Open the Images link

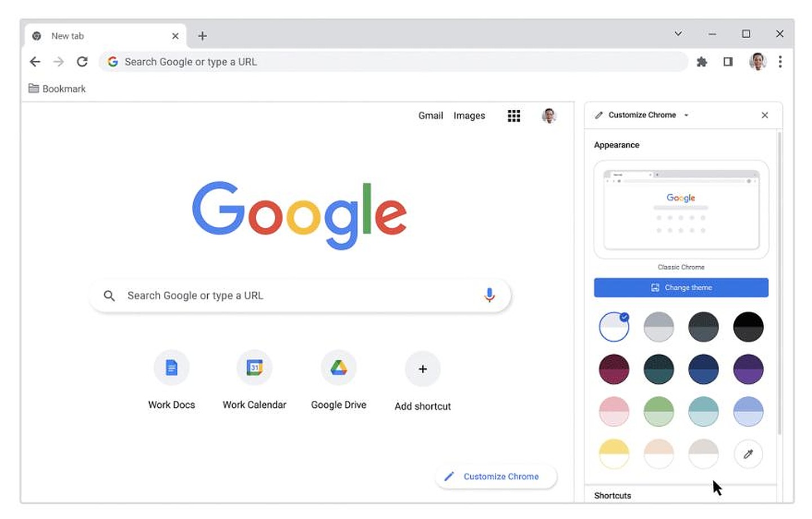(x=469, y=115)
